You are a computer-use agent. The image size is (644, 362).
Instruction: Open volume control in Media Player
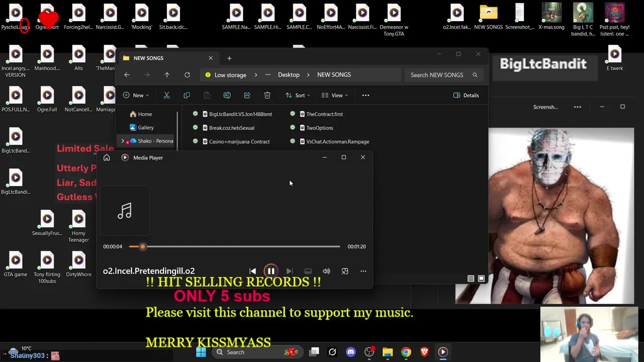pyautogui.click(x=327, y=271)
